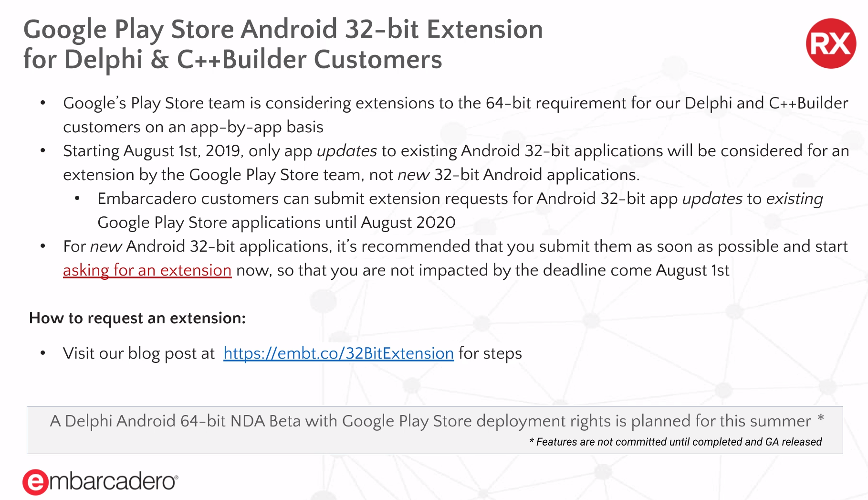Click the text 'extension by the Google Play Store team'
This screenshot has height=500, width=868.
click(212, 175)
